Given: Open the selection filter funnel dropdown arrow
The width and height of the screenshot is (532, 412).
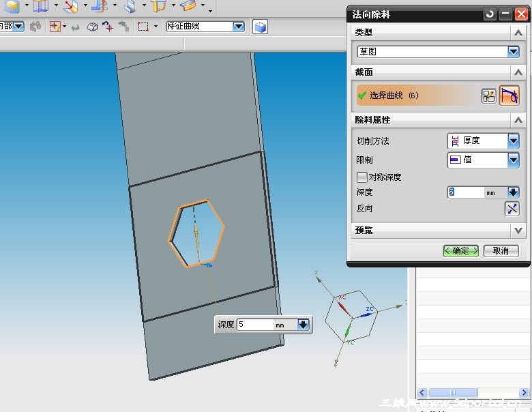Looking at the screenshot, I should click(64, 27).
